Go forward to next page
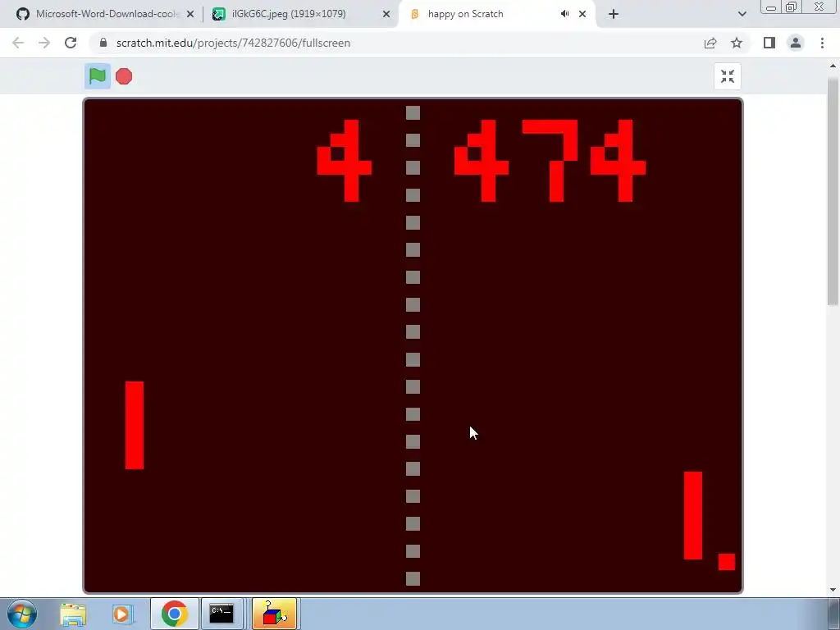The height and width of the screenshot is (630, 840). coord(44,43)
